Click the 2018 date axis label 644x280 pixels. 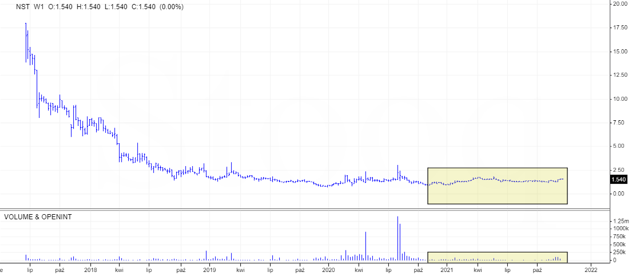click(x=90, y=270)
